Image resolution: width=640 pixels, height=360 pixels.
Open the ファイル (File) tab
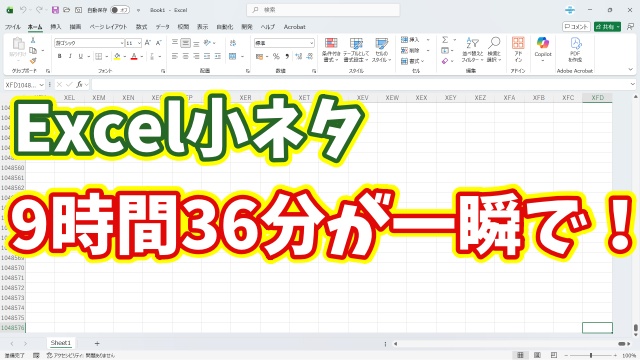13,27
